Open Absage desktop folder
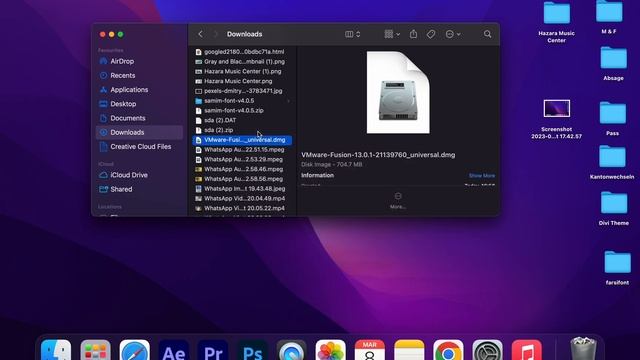The width and height of the screenshot is (640, 360). point(613,64)
